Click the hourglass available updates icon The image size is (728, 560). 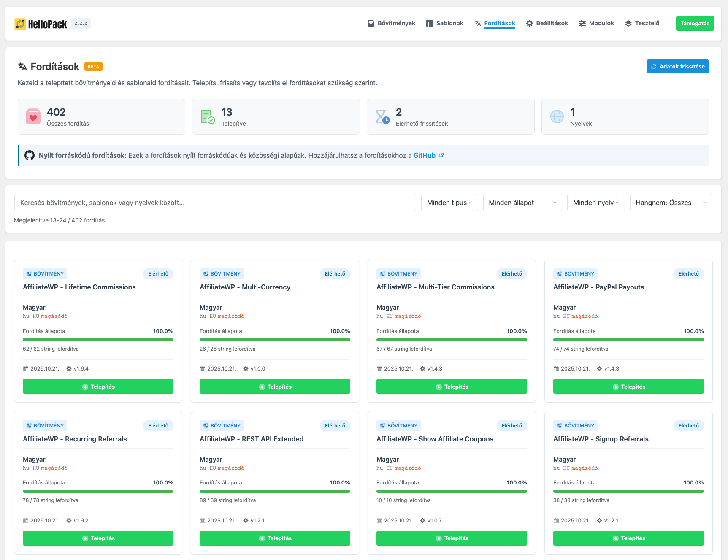click(x=382, y=116)
